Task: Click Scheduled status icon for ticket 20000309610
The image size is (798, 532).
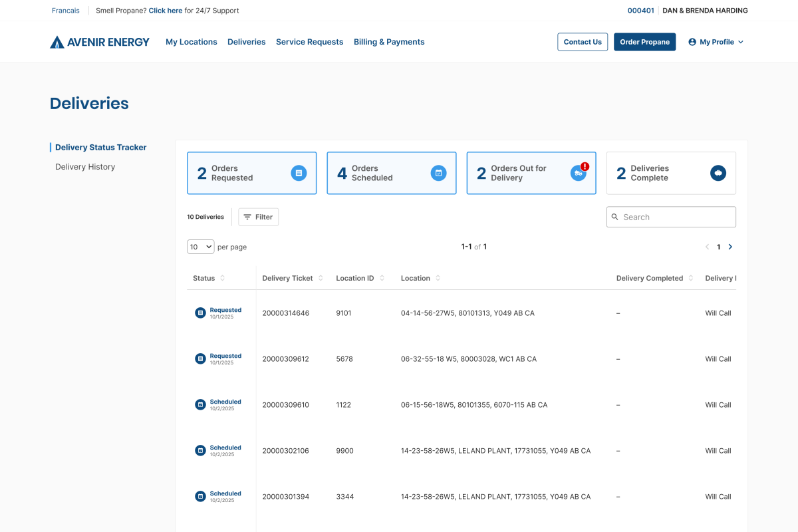Action: pos(200,404)
